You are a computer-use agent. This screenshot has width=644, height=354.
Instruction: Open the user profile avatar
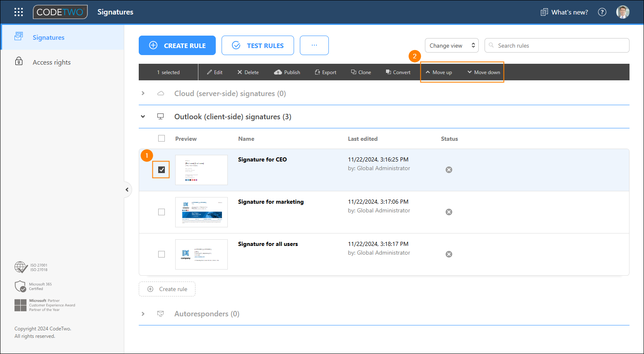[623, 12]
